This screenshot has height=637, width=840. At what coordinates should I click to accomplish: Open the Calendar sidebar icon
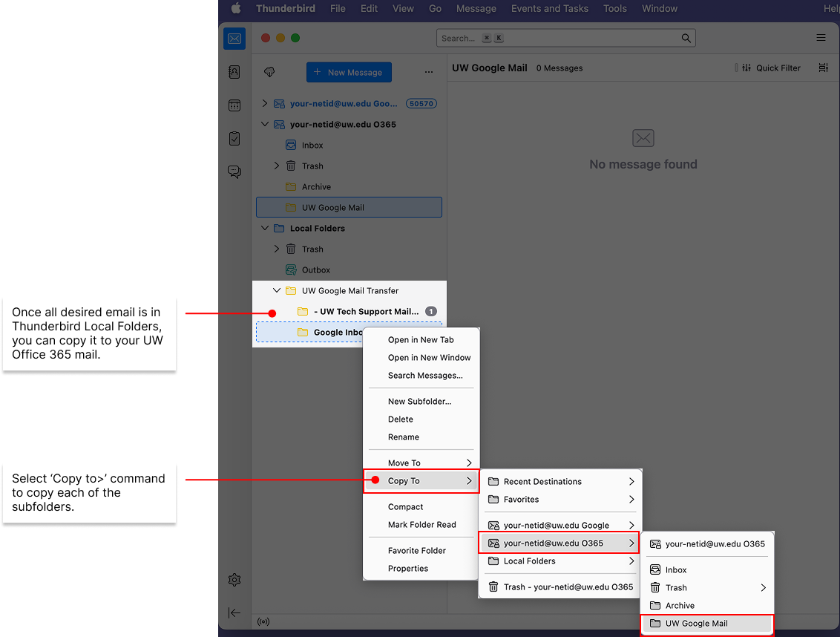pos(234,105)
